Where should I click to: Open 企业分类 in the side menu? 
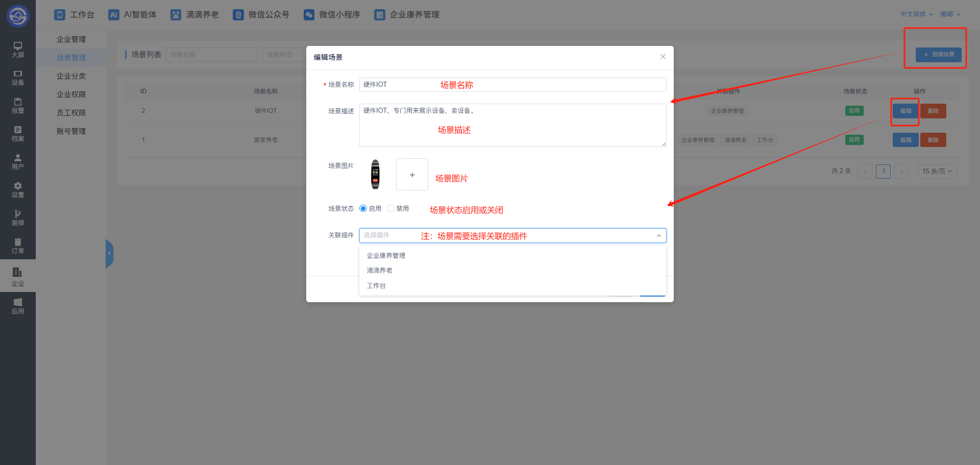(71, 76)
